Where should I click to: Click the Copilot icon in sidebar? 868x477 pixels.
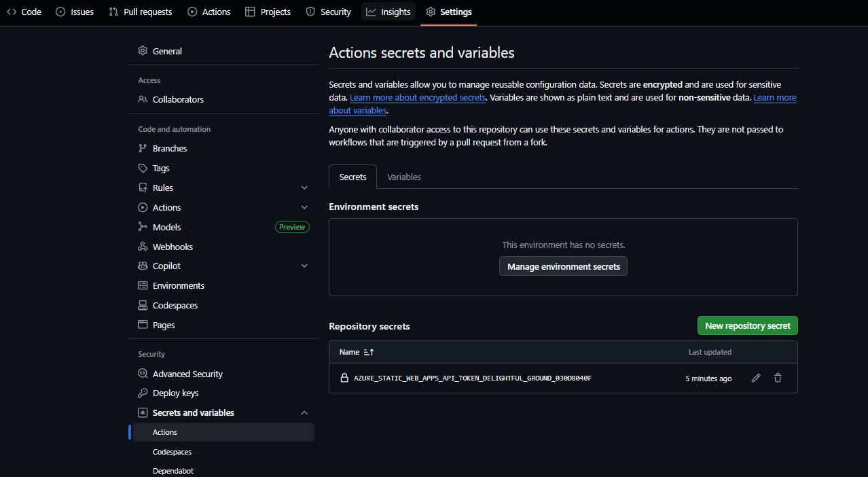point(143,266)
